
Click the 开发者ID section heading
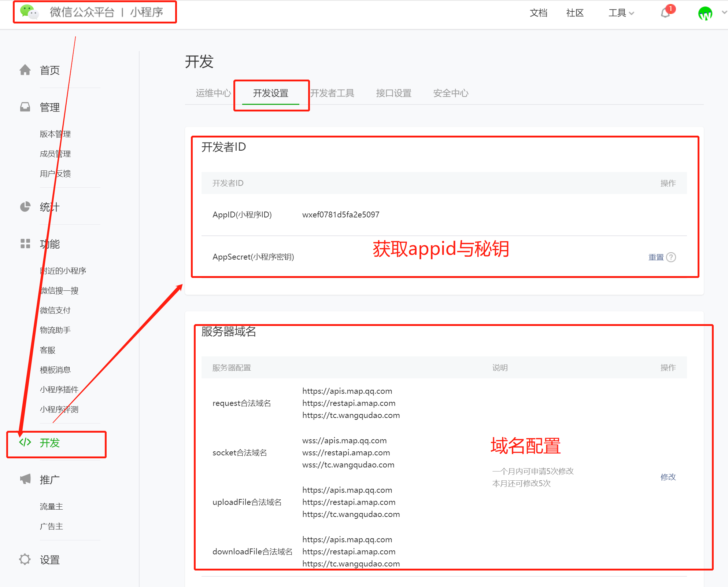coord(223,147)
